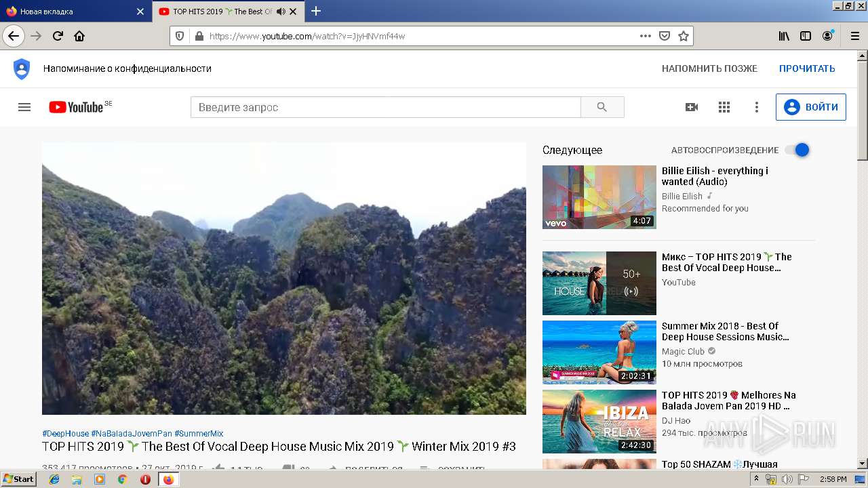Open TOP HITS 2019 Melhores Na Balada title
The image size is (868, 488).
[x=729, y=401]
